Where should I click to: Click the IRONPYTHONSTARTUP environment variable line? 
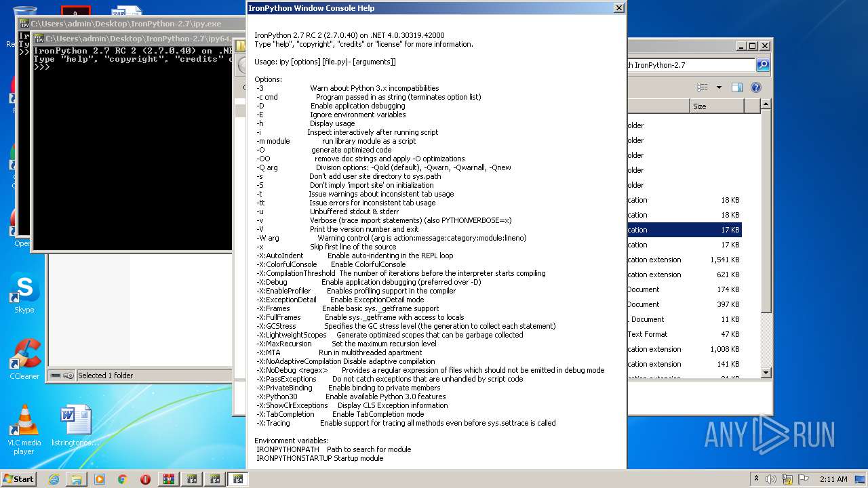click(319, 458)
